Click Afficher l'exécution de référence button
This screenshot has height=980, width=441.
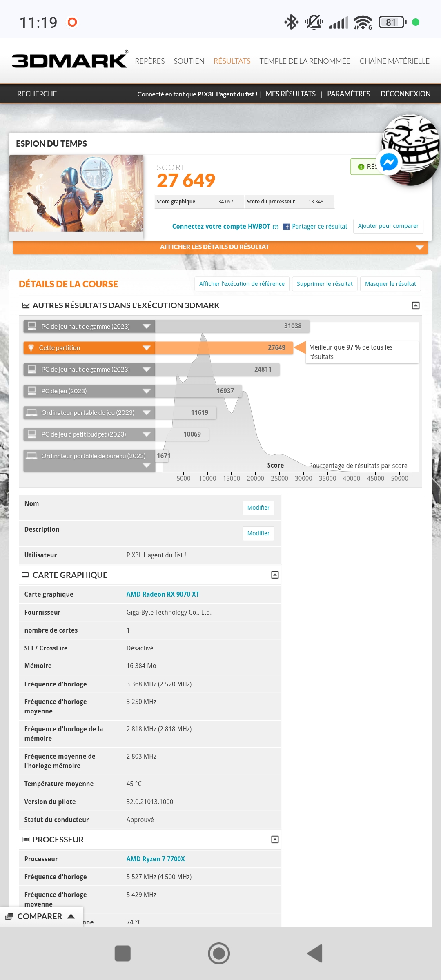click(x=242, y=284)
